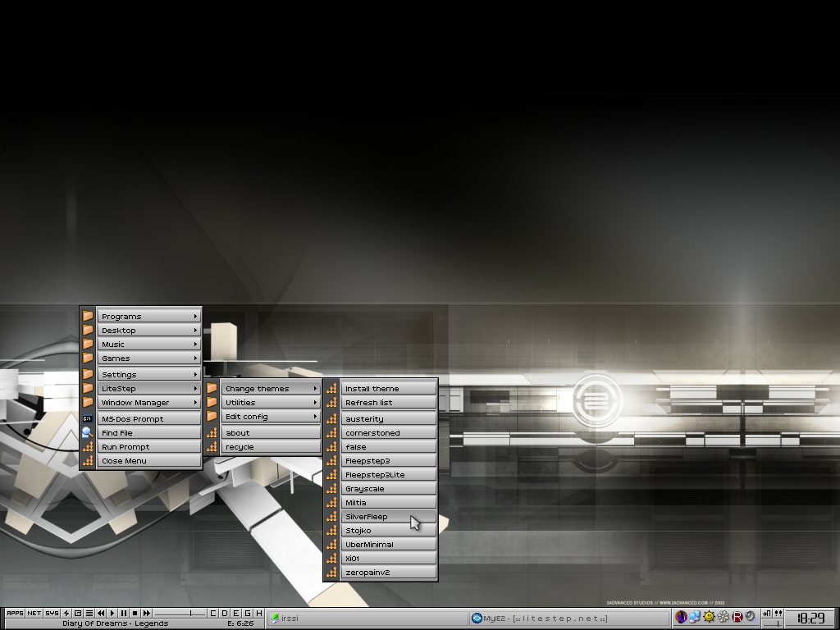
Task: Switch to the UberMinimal theme
Action: 389,545
